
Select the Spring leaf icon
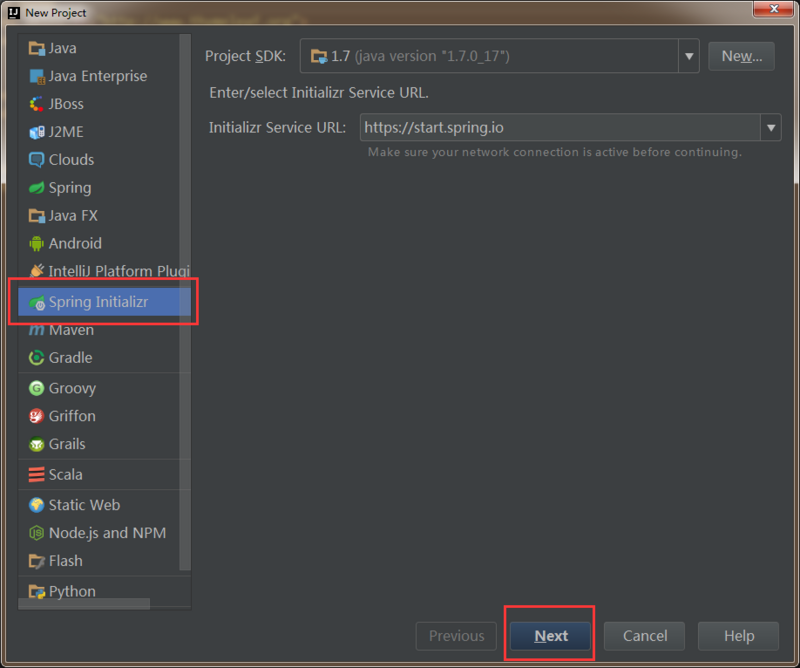tap(37, 188)
